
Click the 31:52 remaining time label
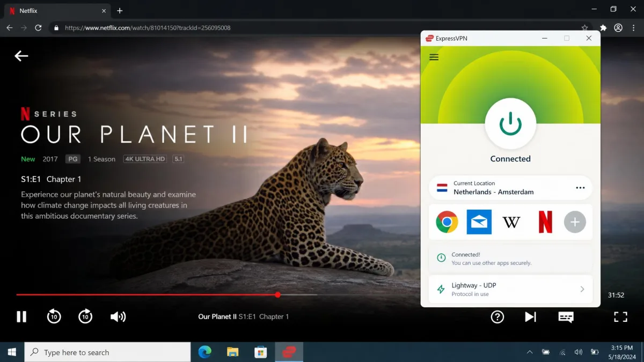click(x=616, y=295)
